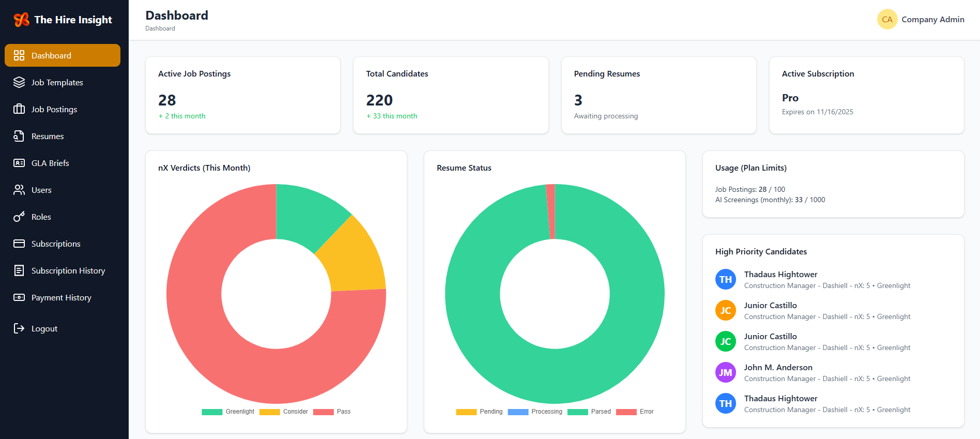Click the Resumes document search icon

click(19, 137)
